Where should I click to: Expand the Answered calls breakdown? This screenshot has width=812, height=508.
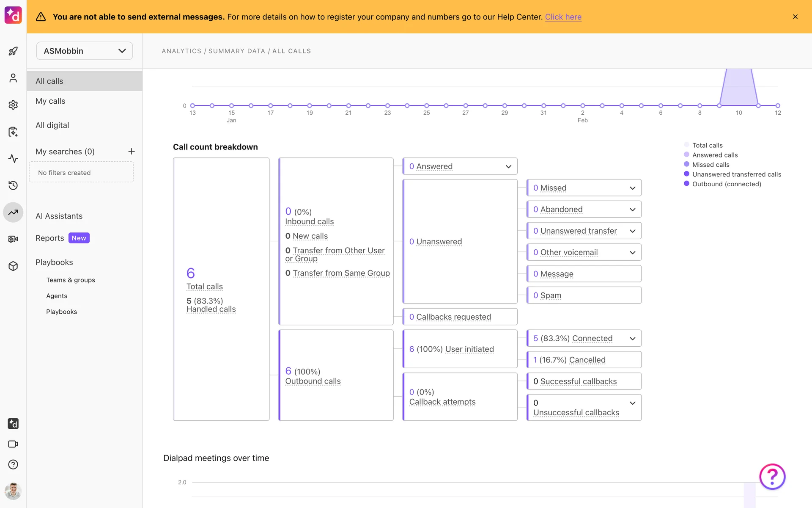tap(508, 166)
